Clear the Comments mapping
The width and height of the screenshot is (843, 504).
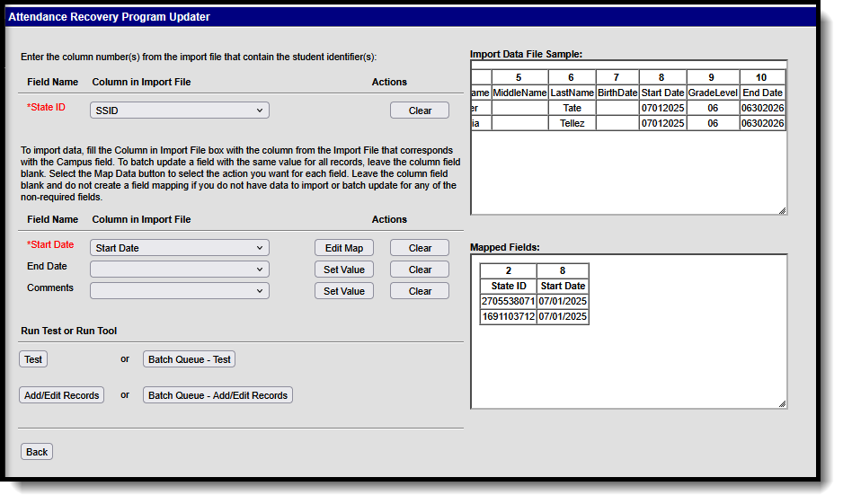tap(420, 291)
